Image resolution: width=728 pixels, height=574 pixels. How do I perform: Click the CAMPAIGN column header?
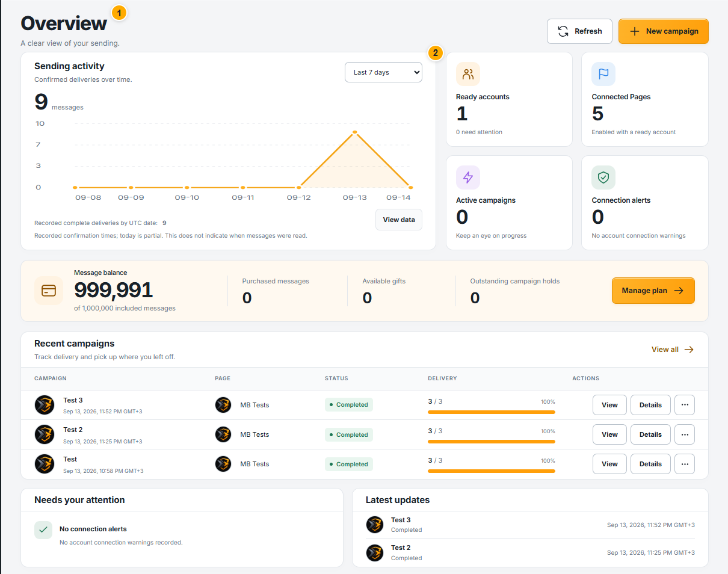click(51, 378)
